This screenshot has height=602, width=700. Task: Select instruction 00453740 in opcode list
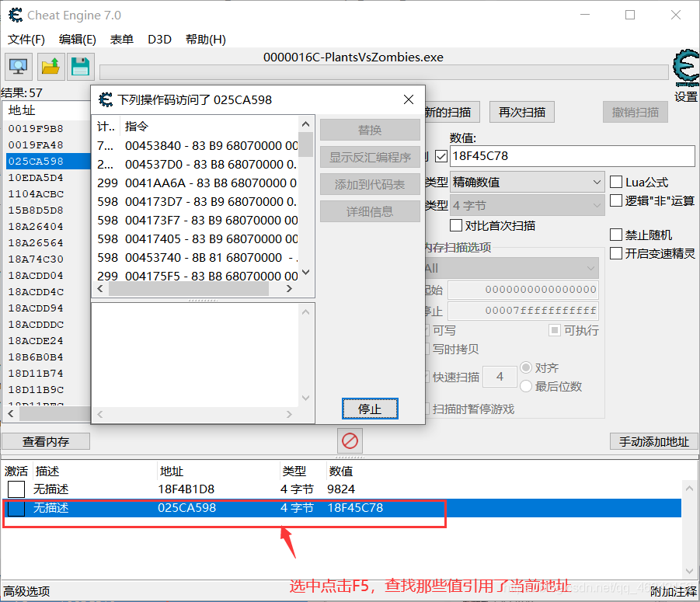tap(197, 257)
